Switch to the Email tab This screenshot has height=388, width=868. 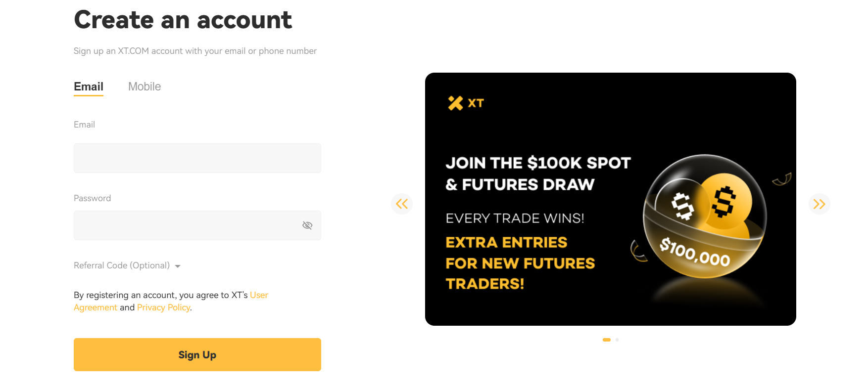[x=89, y=86]
